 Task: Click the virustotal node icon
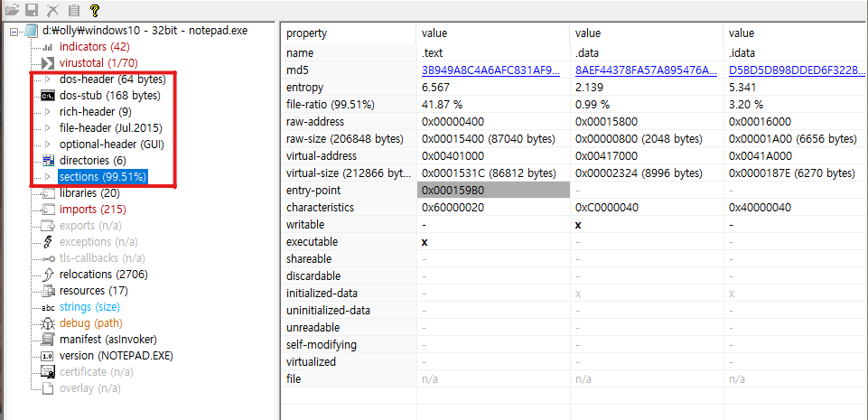coord(48,62)
